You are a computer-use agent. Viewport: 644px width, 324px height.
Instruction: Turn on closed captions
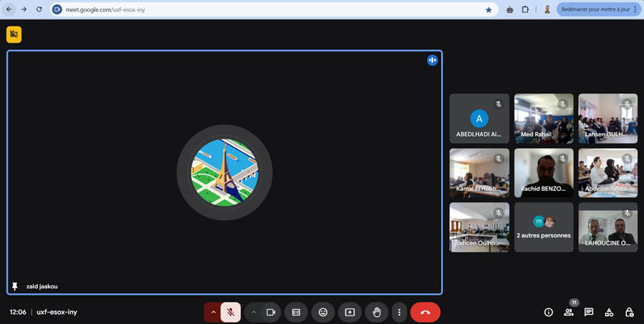pos(296,313)
